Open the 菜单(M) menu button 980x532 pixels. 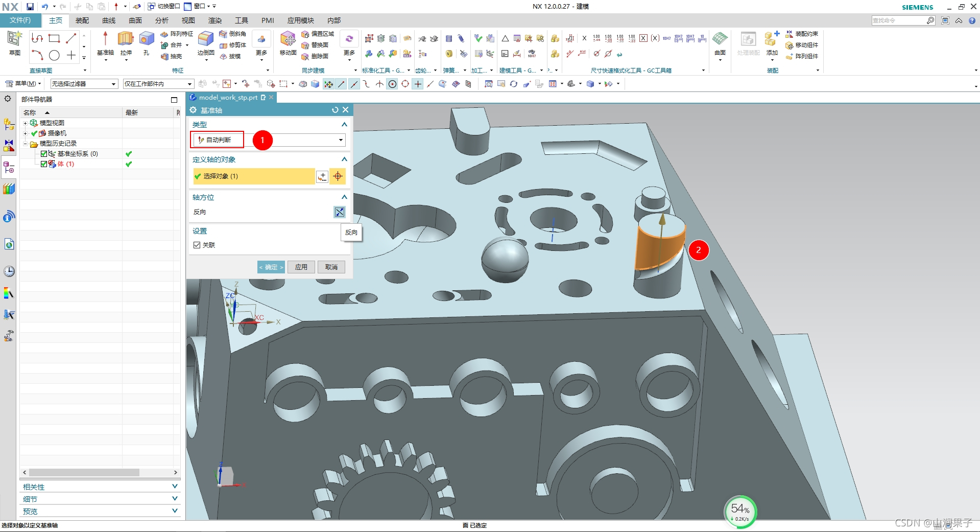click(23, 84)
